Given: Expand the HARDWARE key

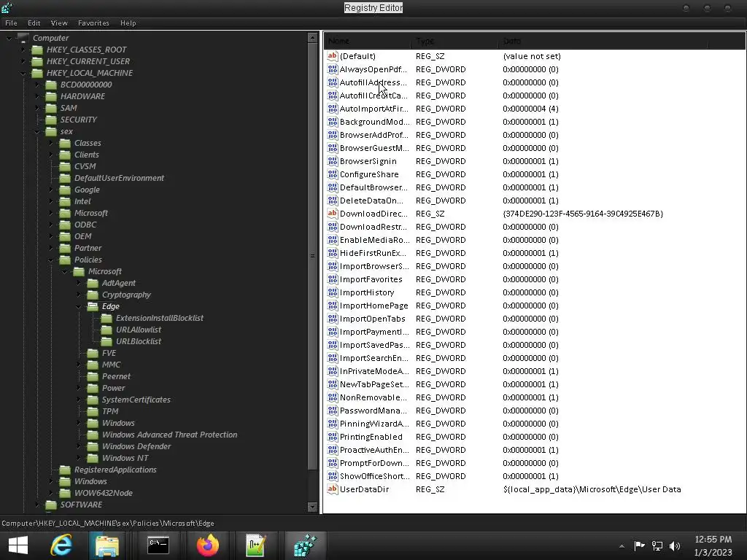Looking at the screenshot, I should [37, 96].
